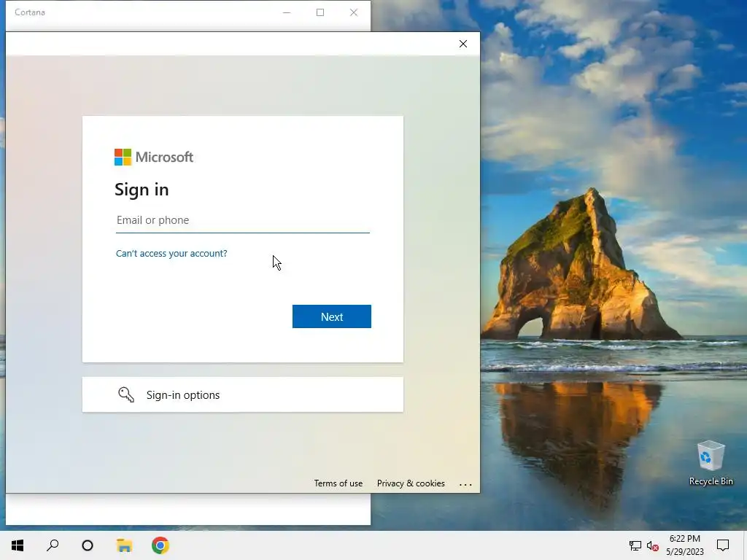Open taskbar Search magnifier
The width and height of the screenshot is (747, 560).
[x=53, y=545]
